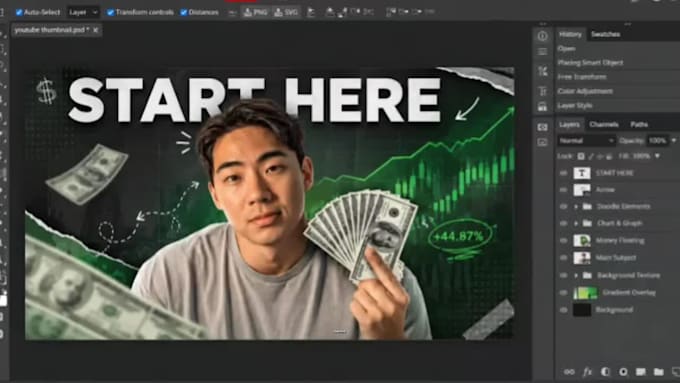Select the Money Floating layer name
This screenshot has width=680, height=383.
620,240
